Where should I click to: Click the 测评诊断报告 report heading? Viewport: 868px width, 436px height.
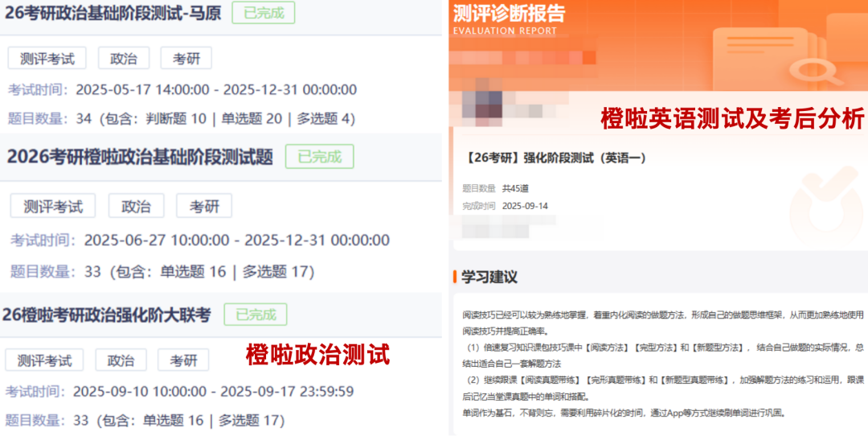[x=509, y=13]
